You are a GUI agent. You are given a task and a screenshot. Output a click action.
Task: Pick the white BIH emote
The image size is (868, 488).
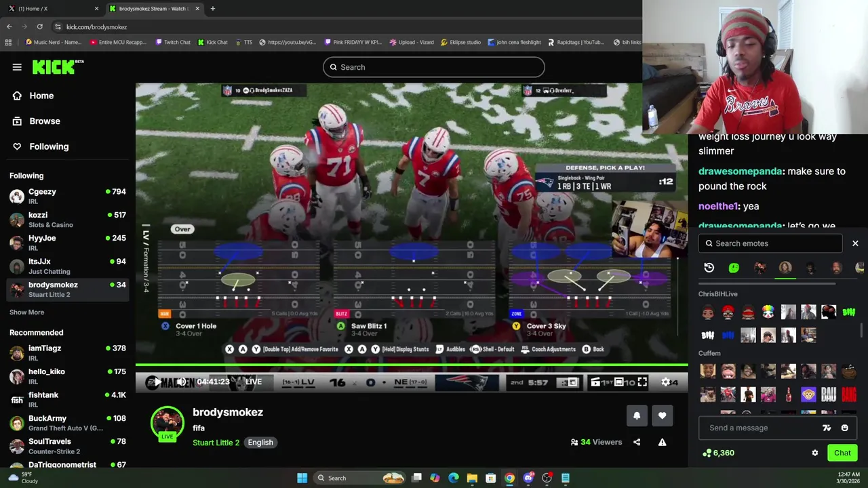tap(707, 335)
